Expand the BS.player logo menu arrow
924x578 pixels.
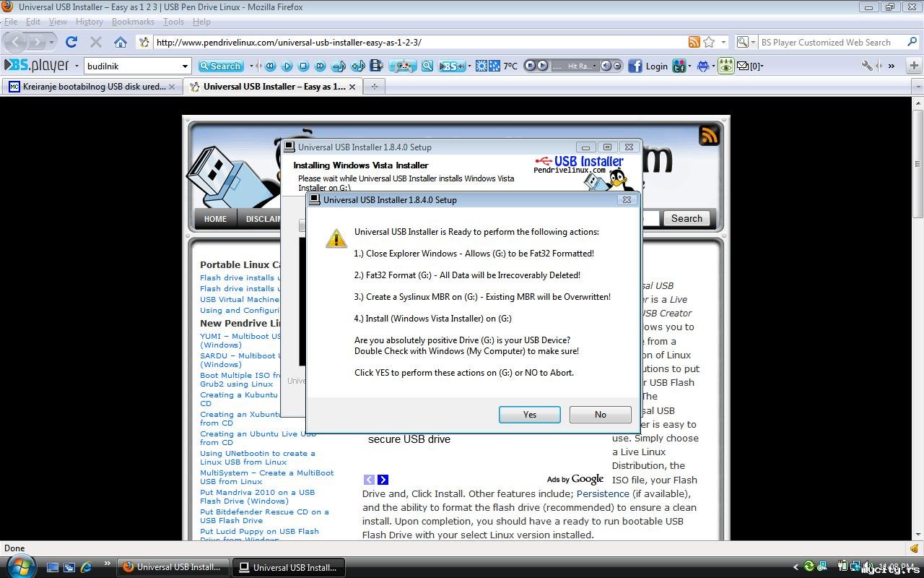(77, 66)
